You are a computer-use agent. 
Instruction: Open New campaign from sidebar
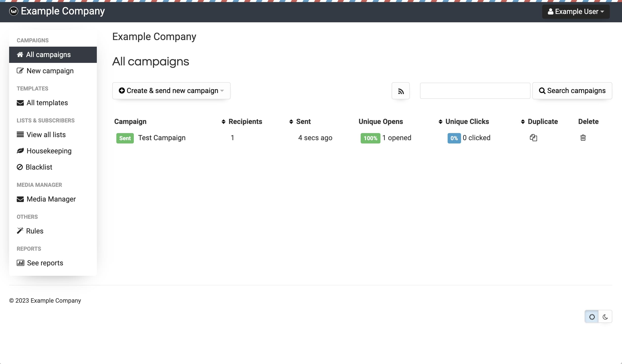point(53,71)
